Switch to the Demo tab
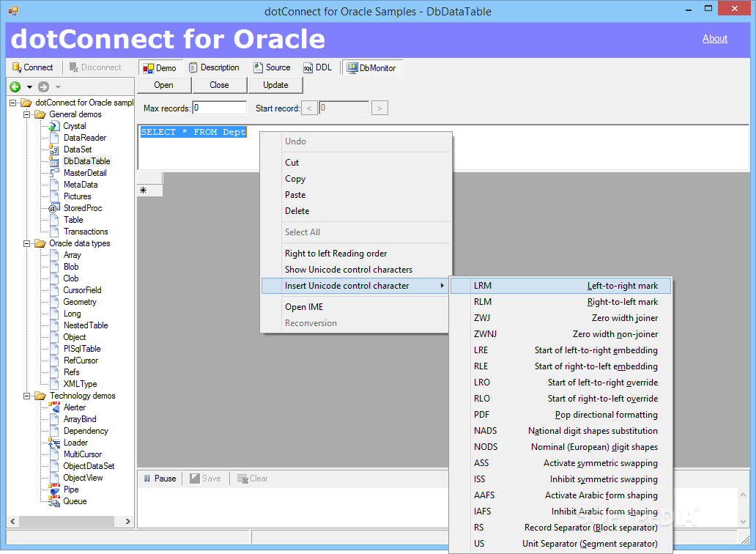 click(x=160, y=68)
